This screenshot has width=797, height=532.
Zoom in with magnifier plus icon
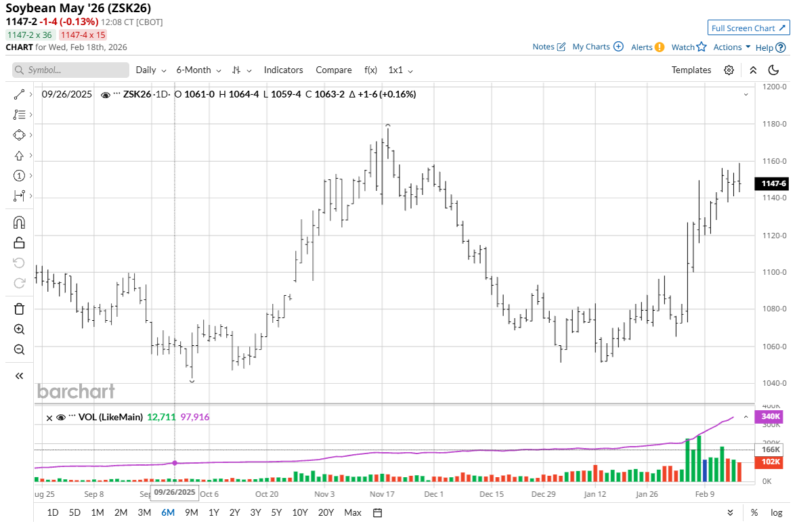[x=20, y=329]
